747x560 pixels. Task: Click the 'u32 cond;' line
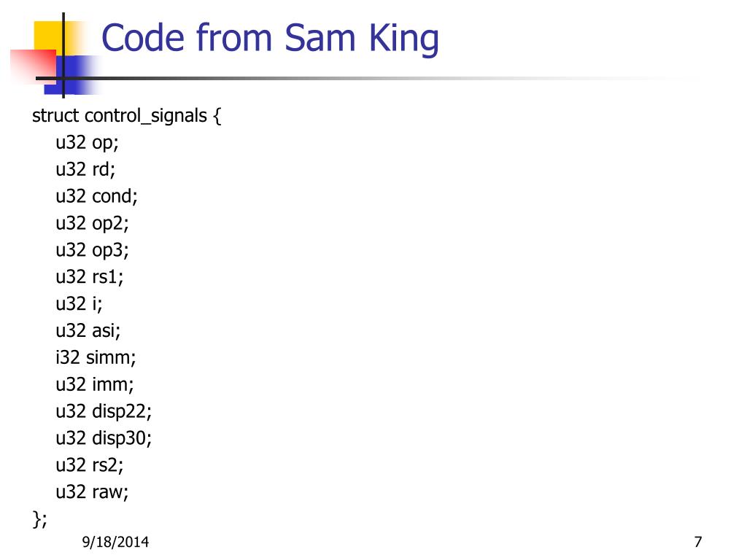[97, 196]
